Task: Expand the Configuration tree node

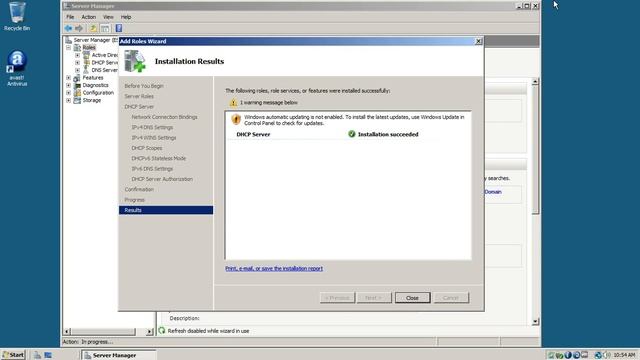Action: point(69,93)
